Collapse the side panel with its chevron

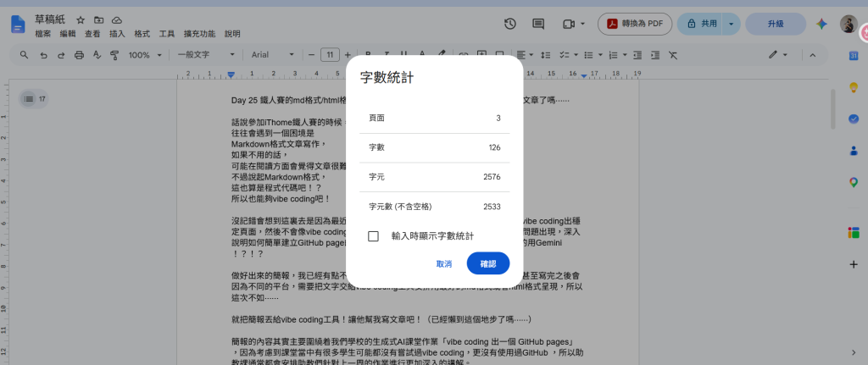coord(854,352)
